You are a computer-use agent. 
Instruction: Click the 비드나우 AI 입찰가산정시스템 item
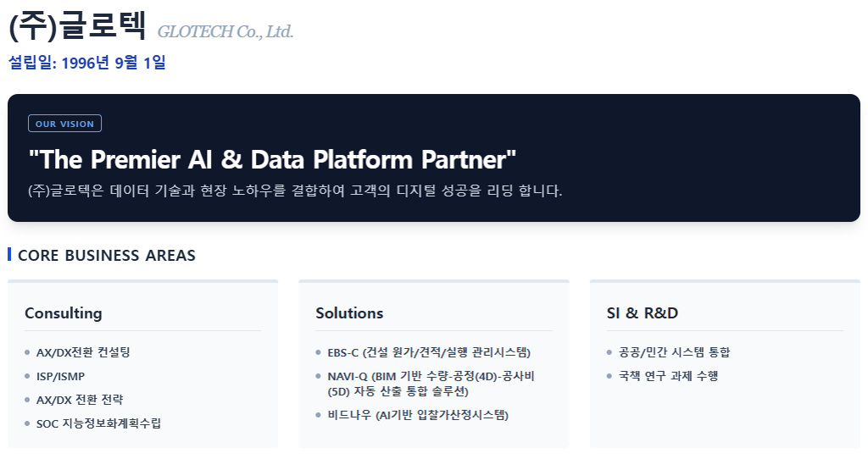[x=417, y=415]
